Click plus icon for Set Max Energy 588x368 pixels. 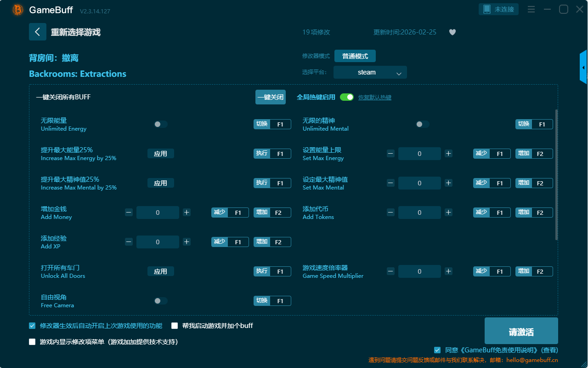coord(448,154)
